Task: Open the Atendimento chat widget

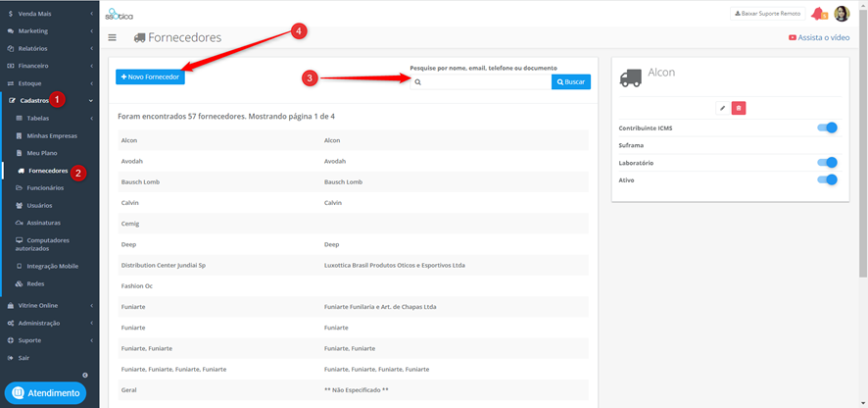Action: pyautogui.click(x=45, y=392)
